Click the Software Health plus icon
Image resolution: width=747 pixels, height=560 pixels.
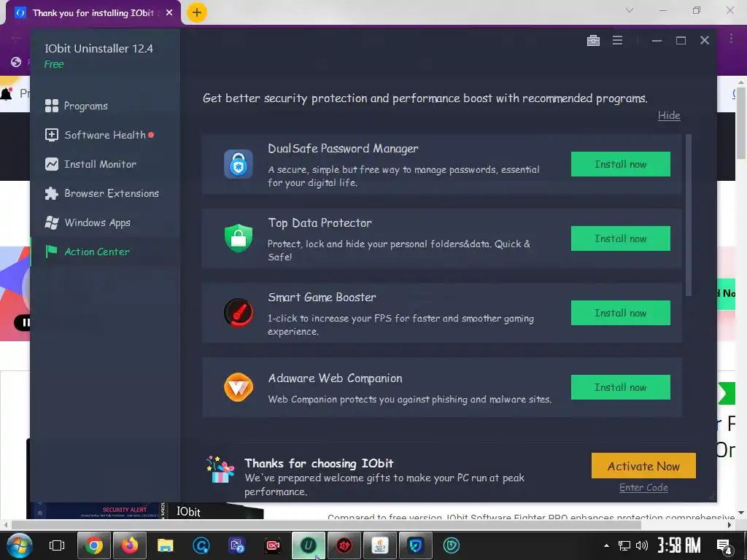pyautogui.click(x=52, y=135)
